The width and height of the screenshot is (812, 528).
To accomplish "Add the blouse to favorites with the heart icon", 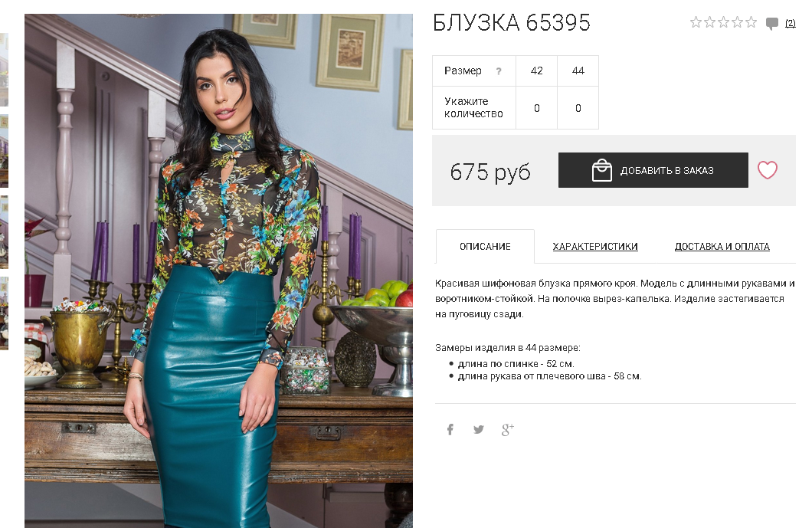I will pos(767,170).
